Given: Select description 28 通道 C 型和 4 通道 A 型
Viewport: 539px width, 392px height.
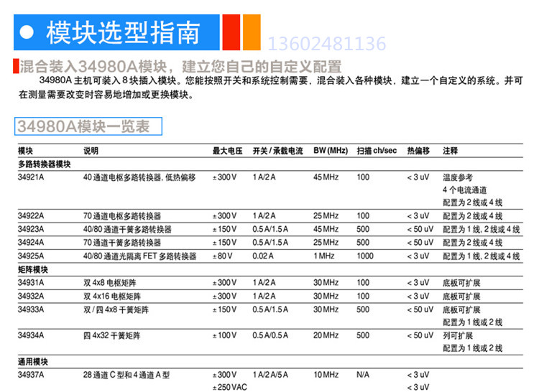Looking at the screenshot, I should pos(126,375).
